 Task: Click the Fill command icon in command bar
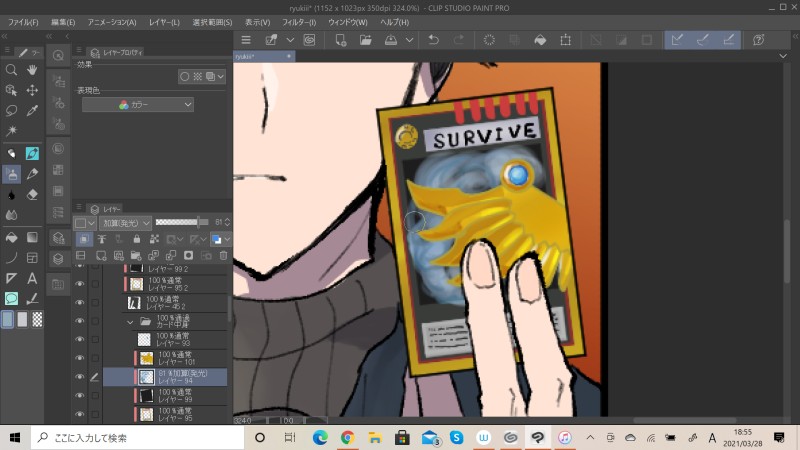pos(540,40)
